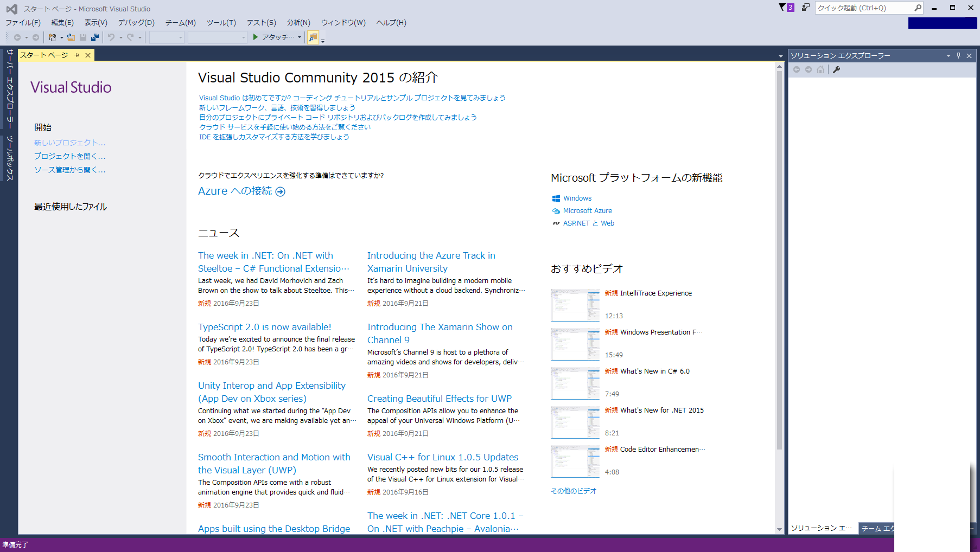The width and height of the screenshot is (980, 552).
Task: Open the Solution Explorer window position dropdown
Action: 949,55
